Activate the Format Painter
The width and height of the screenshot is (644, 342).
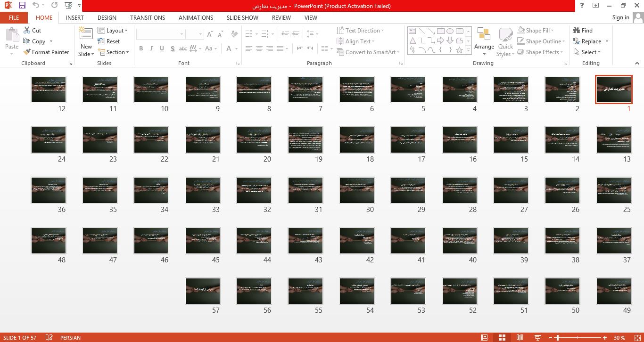[46, 52]
